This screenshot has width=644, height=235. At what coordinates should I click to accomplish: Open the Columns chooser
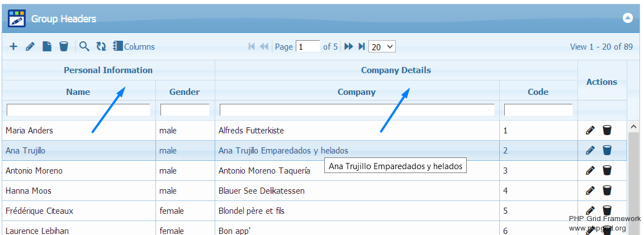134,47
